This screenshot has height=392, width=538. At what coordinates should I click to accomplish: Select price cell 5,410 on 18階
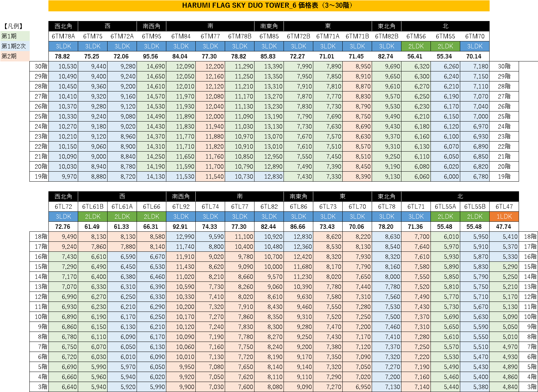tap(504, 236)
